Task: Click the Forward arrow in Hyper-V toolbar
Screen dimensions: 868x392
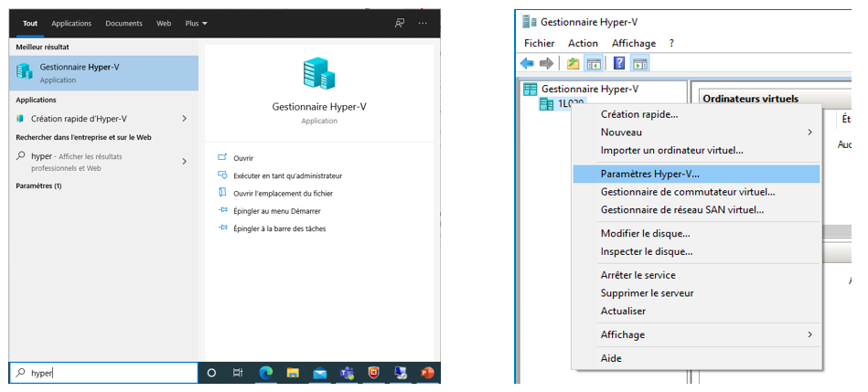Action: click(546, 64)
